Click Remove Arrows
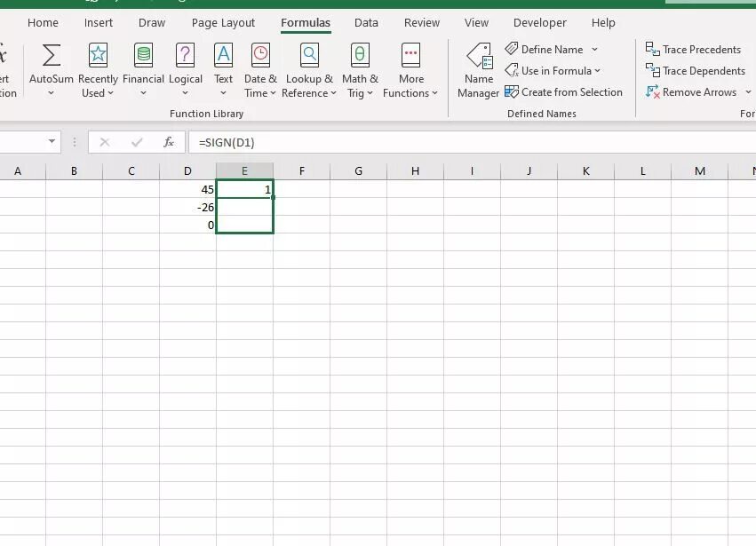This screenshot has width=756, height=546. click(691, 92)
